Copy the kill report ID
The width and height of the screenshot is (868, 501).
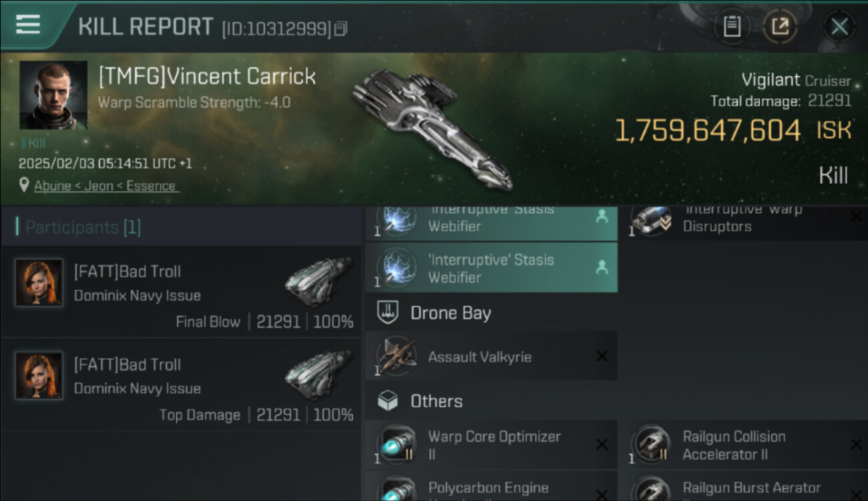(x=341, y=29)
